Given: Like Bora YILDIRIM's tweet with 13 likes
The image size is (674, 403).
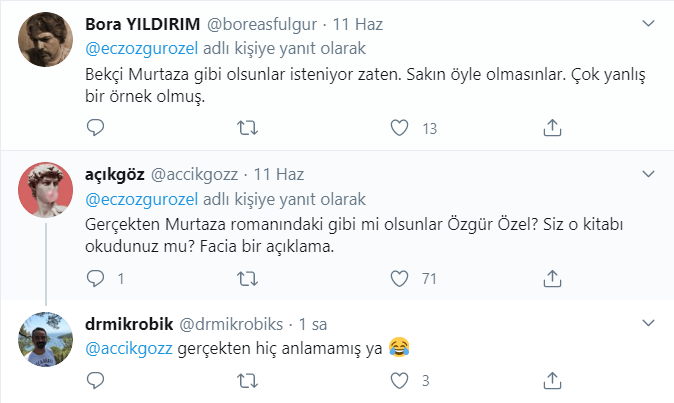Looking at the screenshot, I should point(400,128).
